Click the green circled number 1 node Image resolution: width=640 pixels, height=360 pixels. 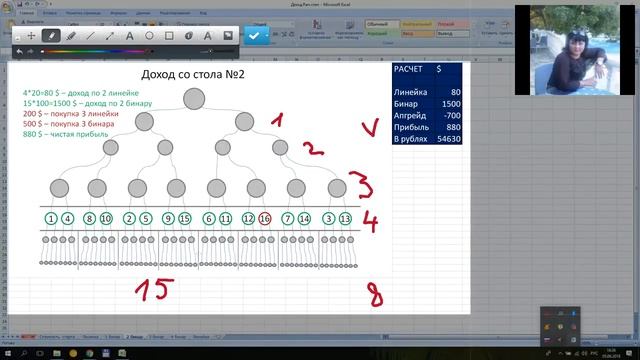pyautogui.click(x=51, y=219)
